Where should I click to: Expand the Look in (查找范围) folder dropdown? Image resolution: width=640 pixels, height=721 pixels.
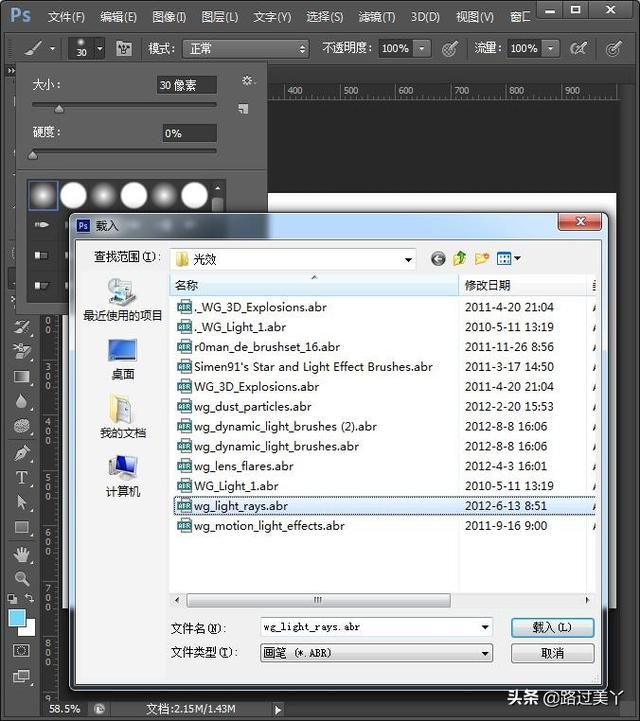tap(408, 260)
